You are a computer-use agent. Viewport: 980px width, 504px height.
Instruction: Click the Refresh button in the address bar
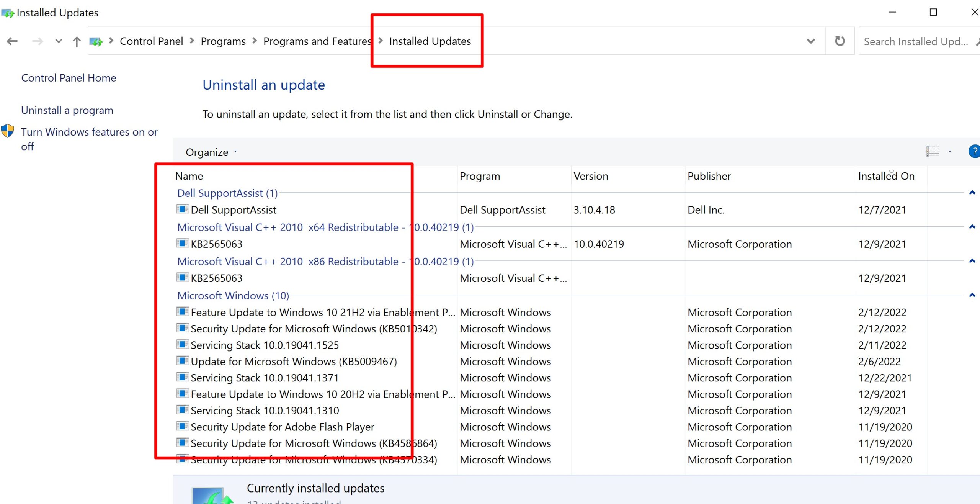coord(840,41)
